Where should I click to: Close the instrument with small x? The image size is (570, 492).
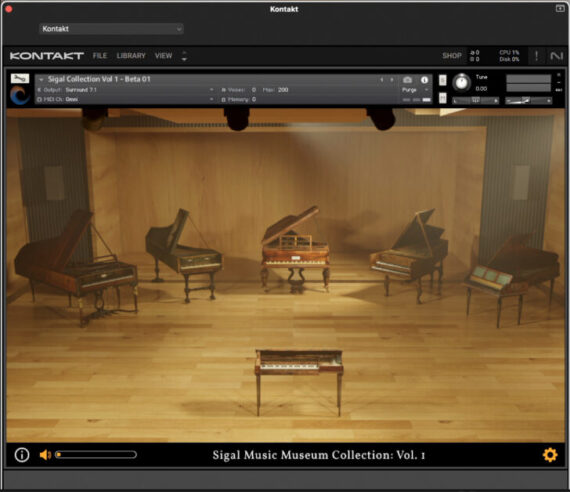coord(559,75)
